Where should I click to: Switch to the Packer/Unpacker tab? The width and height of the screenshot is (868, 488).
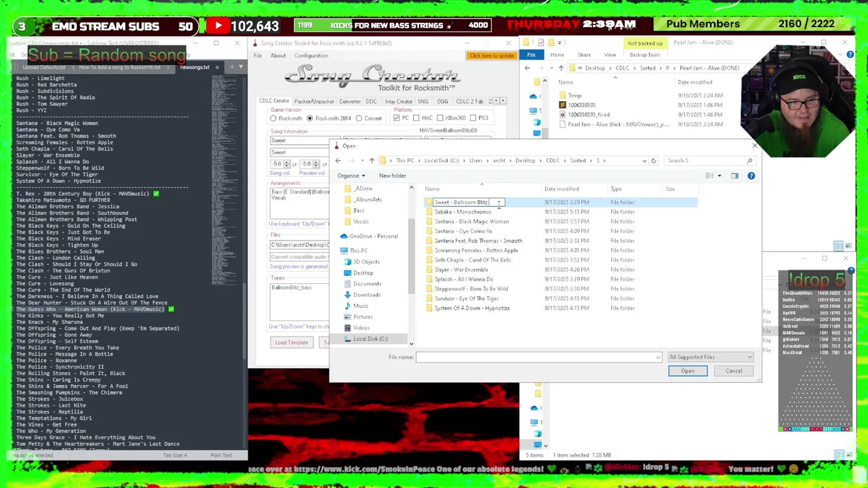click(314, 102)
